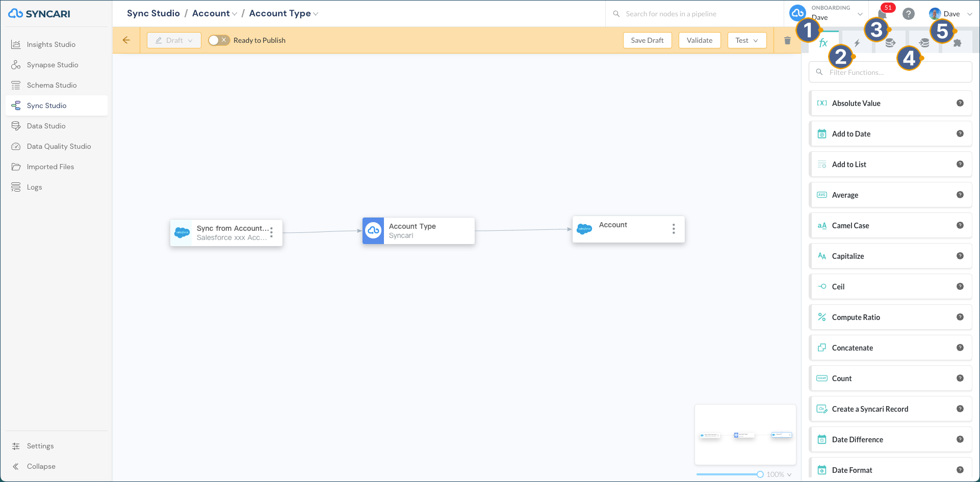Select Average function
This screenshot has width=980, height=482.
pyautogui.click(x=890, y=195)
